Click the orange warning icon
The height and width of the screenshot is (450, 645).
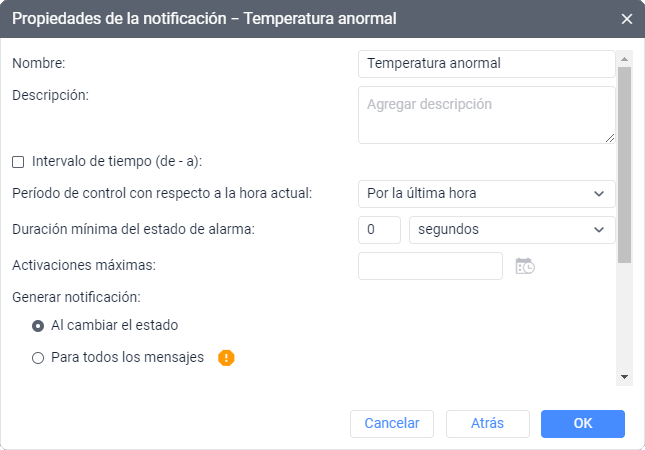[226, 357]
